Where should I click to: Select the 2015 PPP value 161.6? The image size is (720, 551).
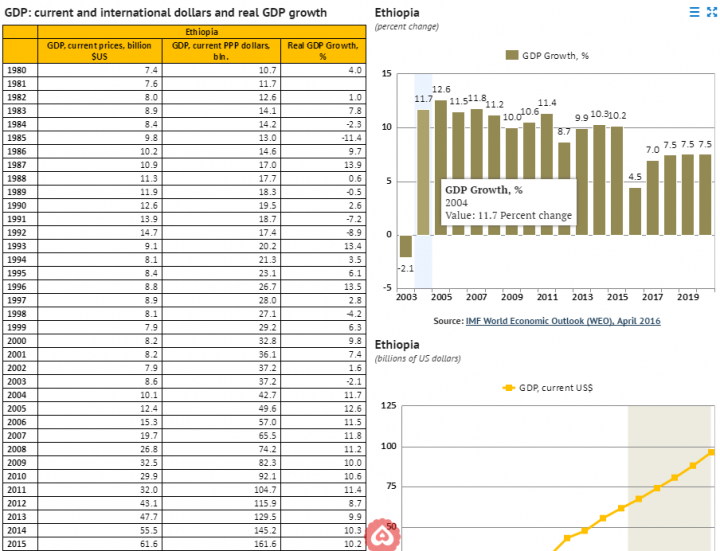coord(221,544)
